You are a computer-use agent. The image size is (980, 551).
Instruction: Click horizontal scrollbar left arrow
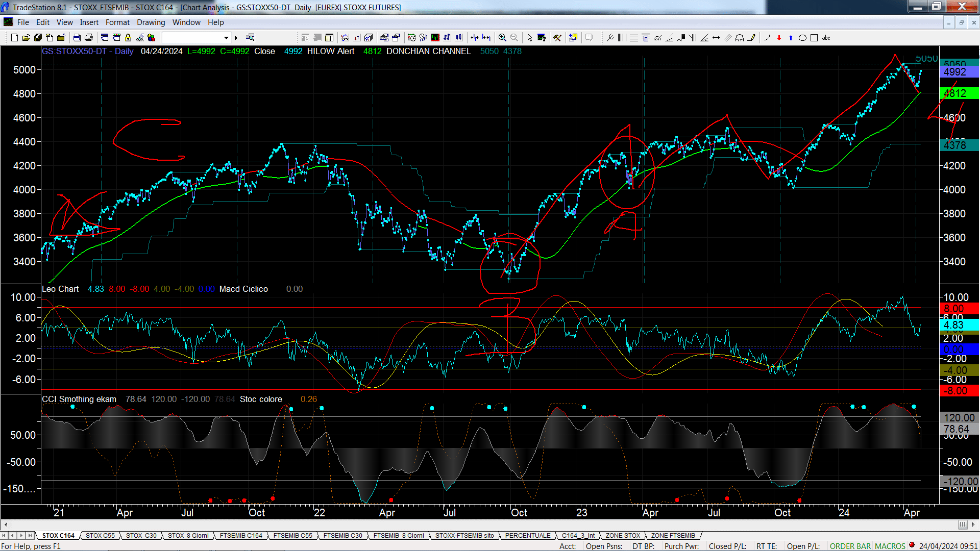point(6,524)
